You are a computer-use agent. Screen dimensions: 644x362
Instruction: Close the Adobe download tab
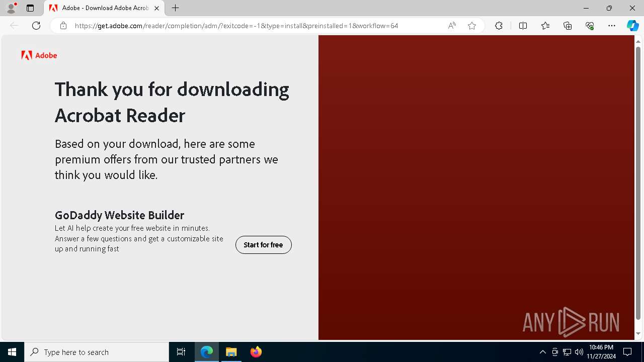point(156,8)
